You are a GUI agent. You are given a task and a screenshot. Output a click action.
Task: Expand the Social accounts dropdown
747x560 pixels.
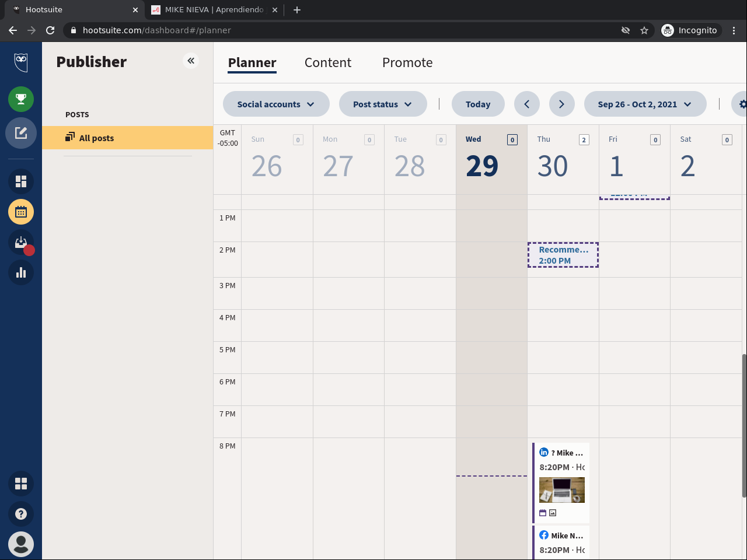276,104
